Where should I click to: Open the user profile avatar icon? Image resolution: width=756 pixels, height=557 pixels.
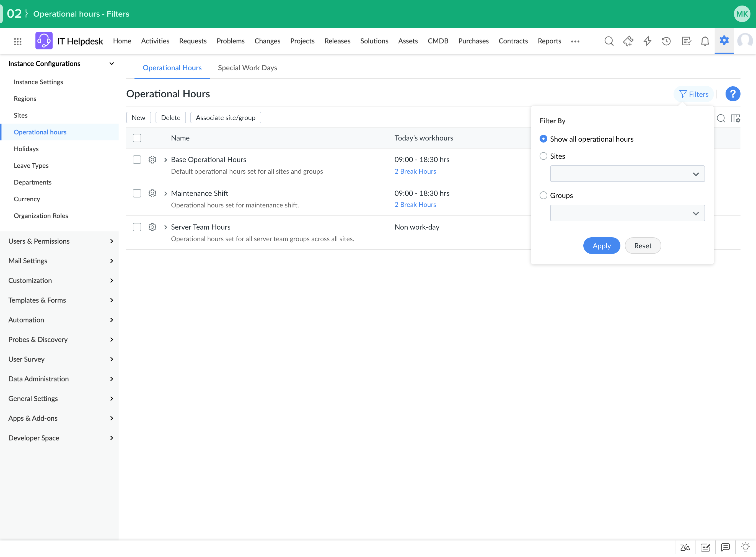(745, 41)
